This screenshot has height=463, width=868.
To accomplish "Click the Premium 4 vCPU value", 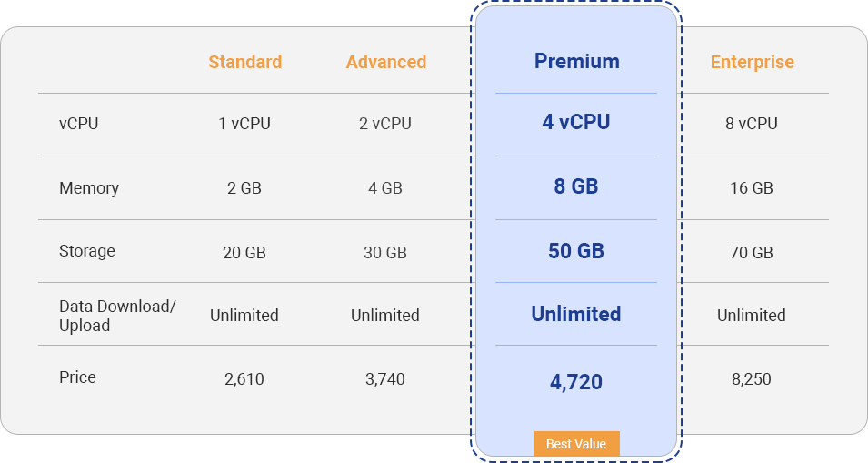I will pos(576,122).
